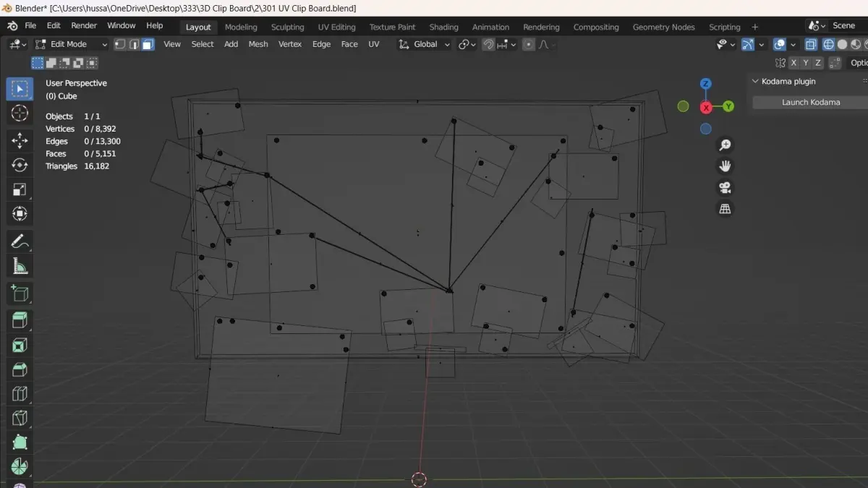Activate the Transform tool
This screenshot has width=868, height=488.
tap(20, 214)
